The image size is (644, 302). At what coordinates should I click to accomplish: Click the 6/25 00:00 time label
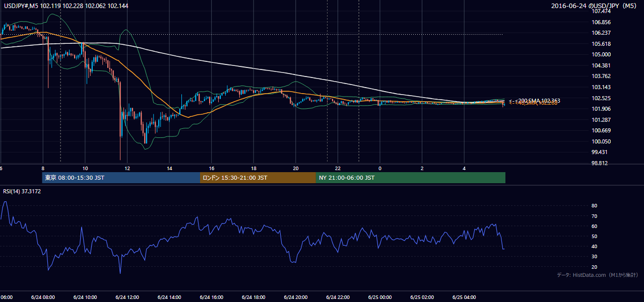click(x=380, y=297)
